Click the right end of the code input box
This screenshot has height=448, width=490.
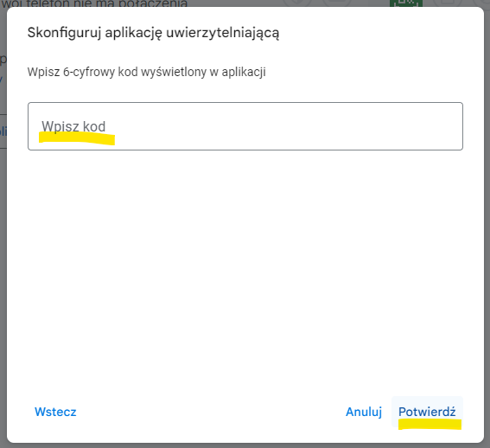(x=450, y=126)
